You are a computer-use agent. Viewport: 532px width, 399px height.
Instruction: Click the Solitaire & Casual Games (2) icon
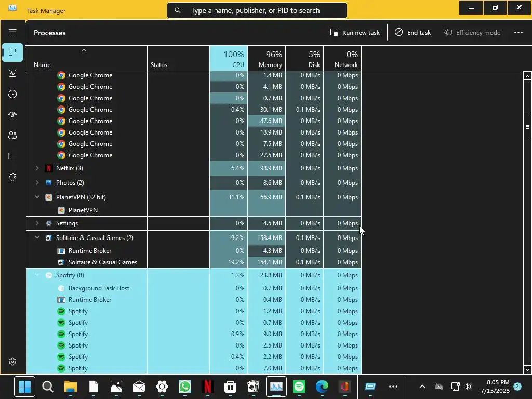pyautogui.click(x=49, y=238)
